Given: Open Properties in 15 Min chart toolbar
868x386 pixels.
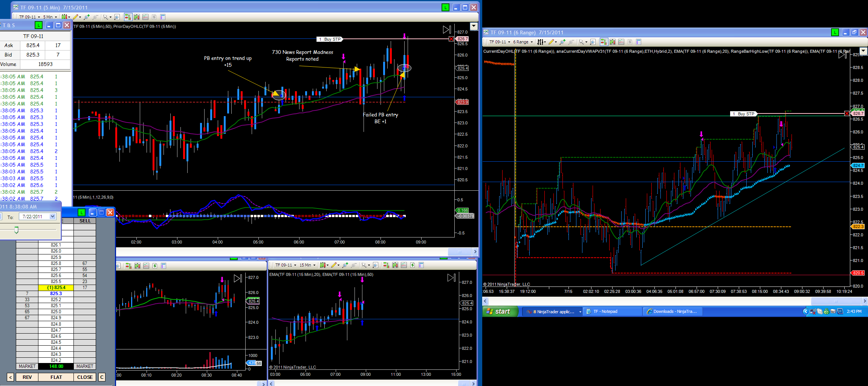Looking at the screenshot, I should [x=421, y=265].
